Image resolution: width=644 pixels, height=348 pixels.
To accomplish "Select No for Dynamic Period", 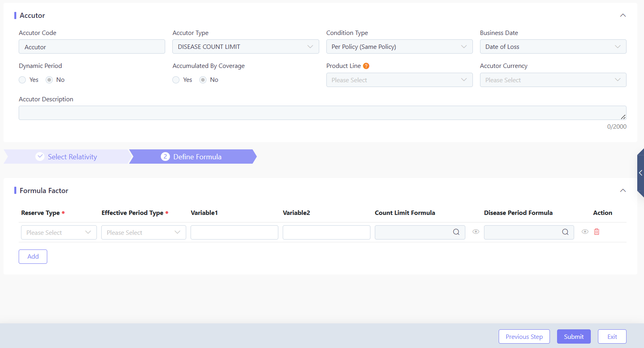I will tap(49, 80).
